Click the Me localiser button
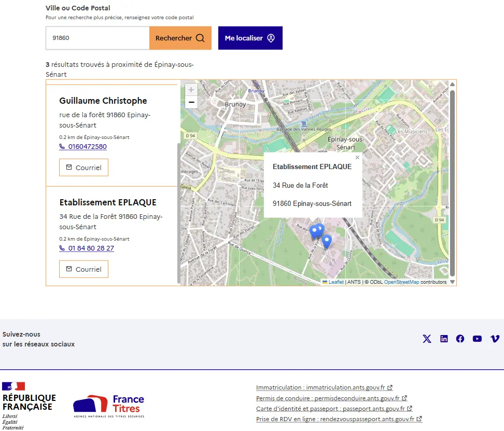The width and height of the screenshot is (504, 431). [250, 38]
